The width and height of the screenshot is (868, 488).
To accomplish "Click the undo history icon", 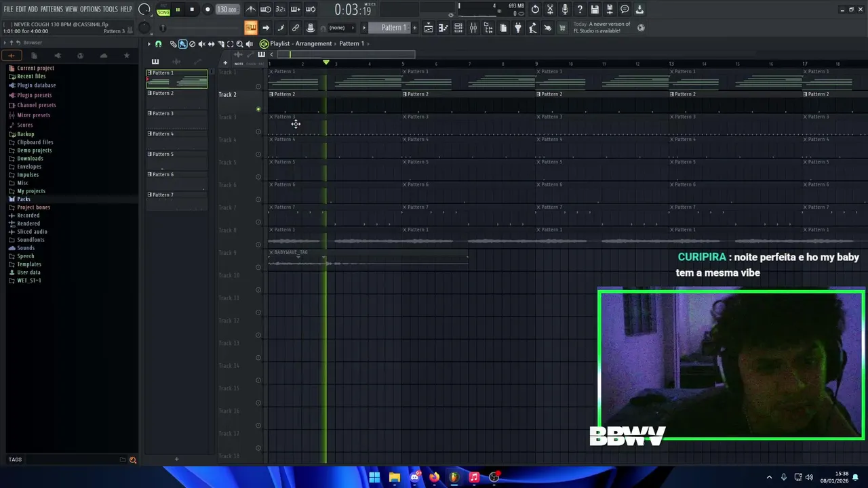I will (535, 9).
